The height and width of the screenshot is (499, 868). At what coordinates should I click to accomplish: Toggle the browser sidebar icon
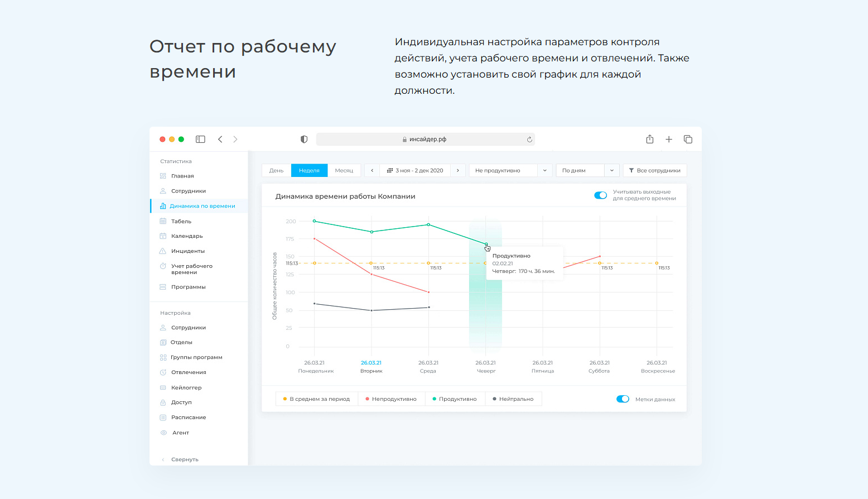pyautogui.click(x=200, y=140)
